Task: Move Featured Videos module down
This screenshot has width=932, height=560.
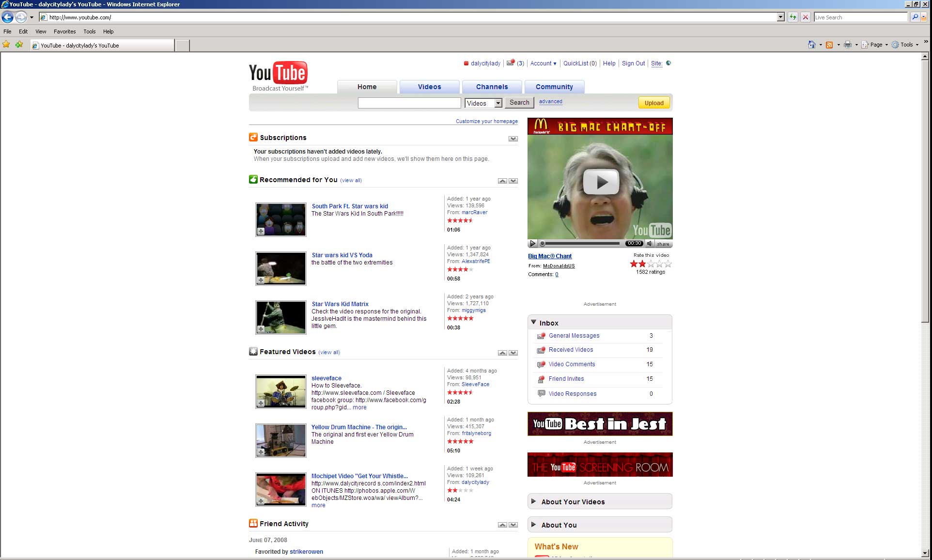Action: 513,353
